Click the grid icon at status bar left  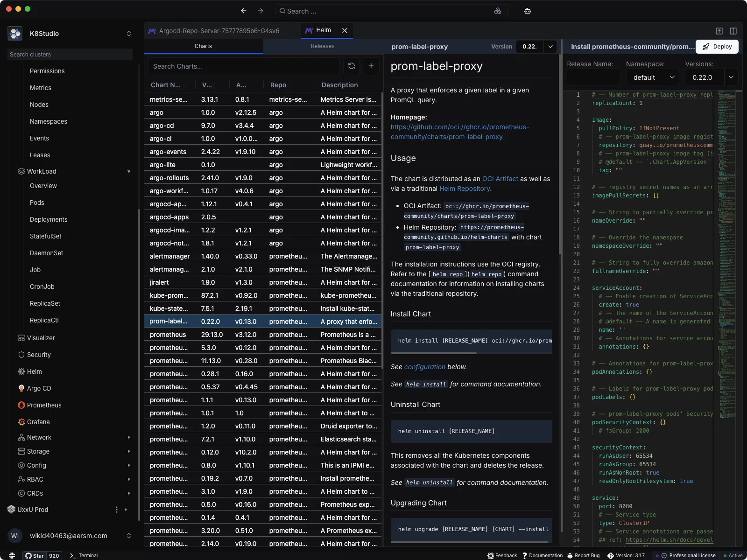(12, 555)
